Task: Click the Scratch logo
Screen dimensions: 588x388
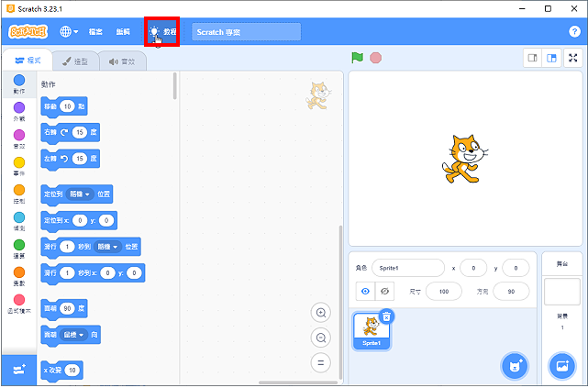Action: [x=28, y=32]
